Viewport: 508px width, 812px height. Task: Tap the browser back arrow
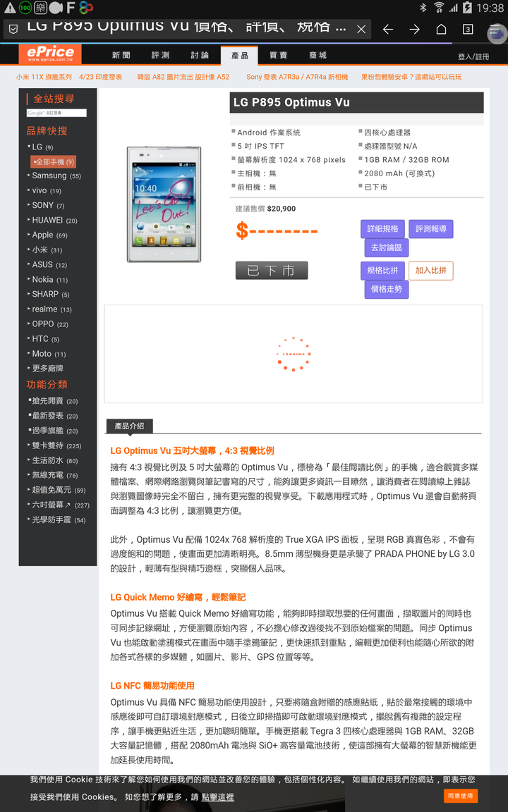tap(388, 30)
